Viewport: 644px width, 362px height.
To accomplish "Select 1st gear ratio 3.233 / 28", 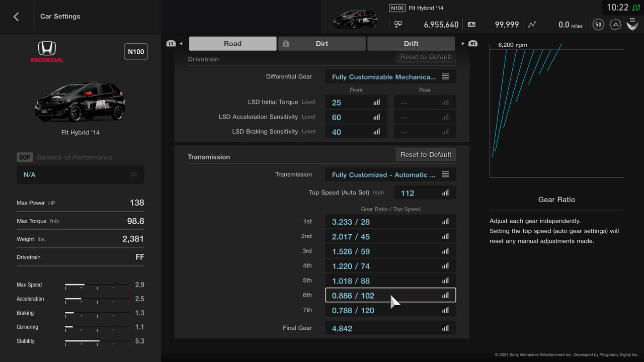I will point(391,222).
